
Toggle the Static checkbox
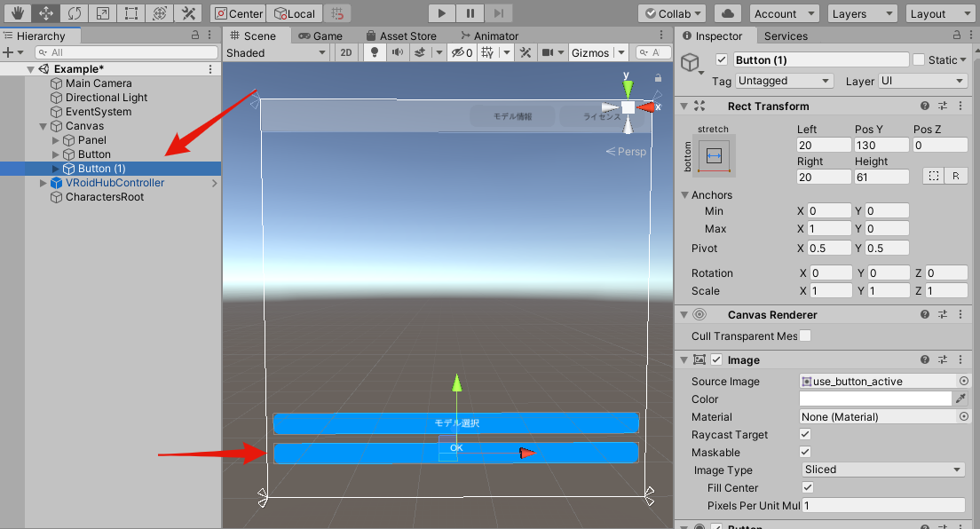[x=919, y=59]
